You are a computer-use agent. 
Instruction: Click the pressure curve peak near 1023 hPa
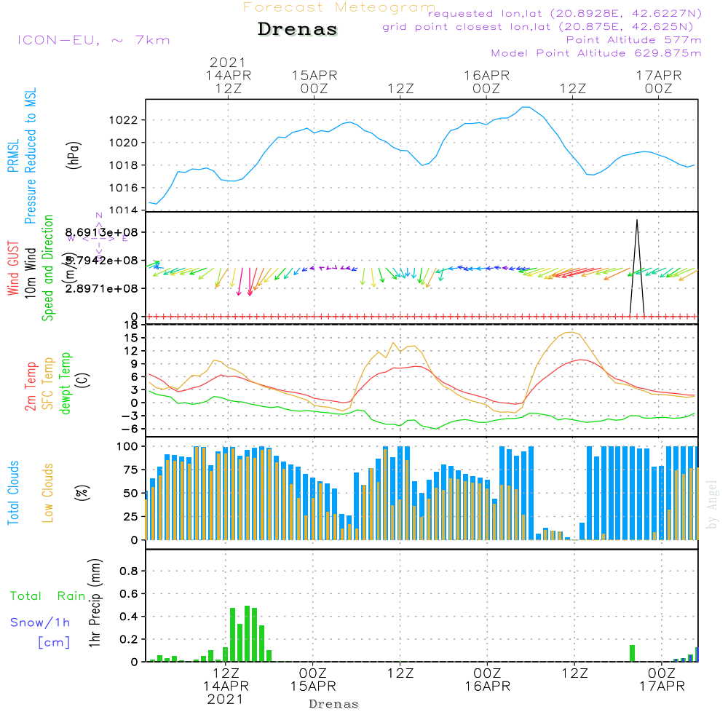(x=526, y=107)
